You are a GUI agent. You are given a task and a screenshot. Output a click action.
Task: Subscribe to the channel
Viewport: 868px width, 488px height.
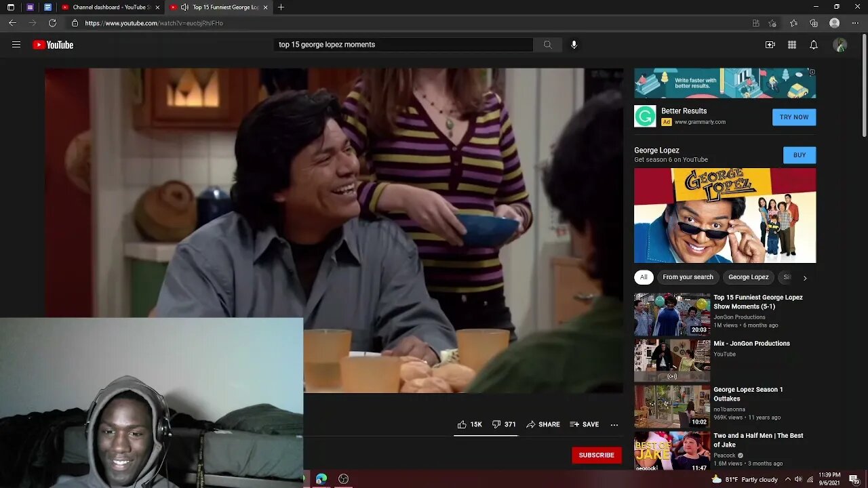coord(596,455)
